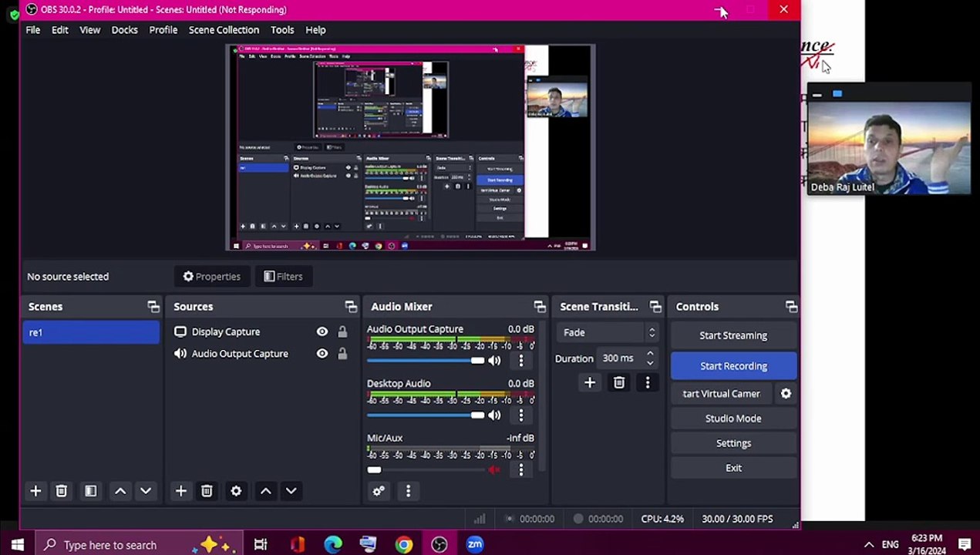The width and height of the screenshot is (980, 555).
Task: Open source properties gear in Sources dock
Action: [236, 491]
